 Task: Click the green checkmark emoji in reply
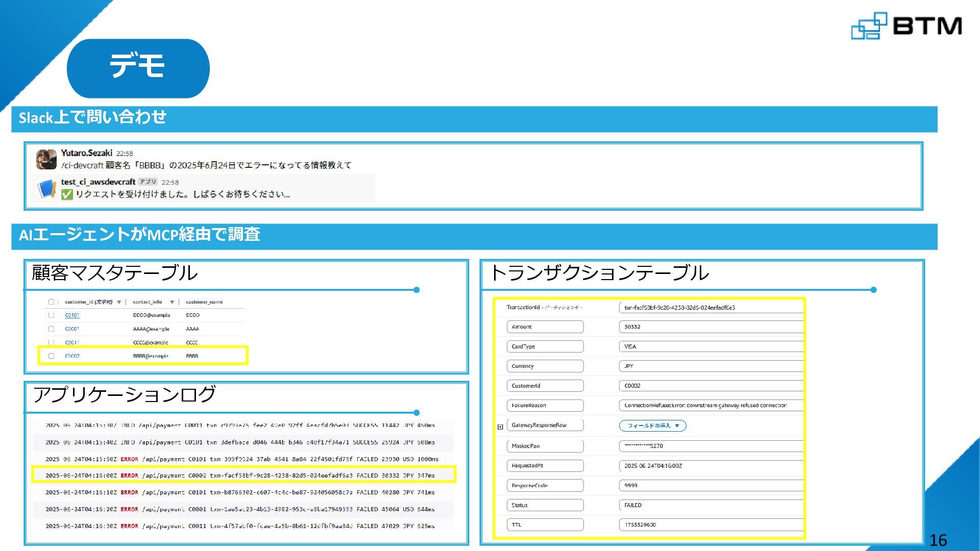point(67,194)
